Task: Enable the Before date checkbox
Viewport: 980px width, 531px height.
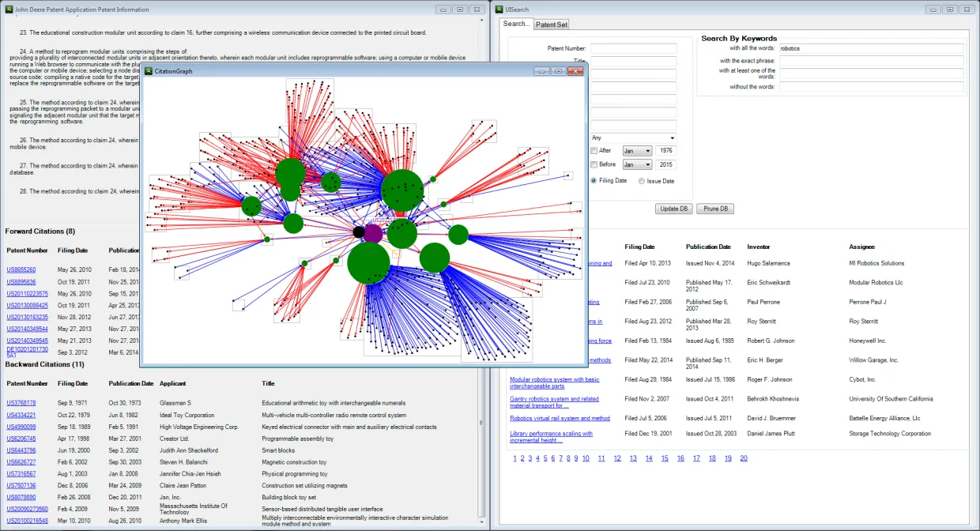Action: [594, 164]
